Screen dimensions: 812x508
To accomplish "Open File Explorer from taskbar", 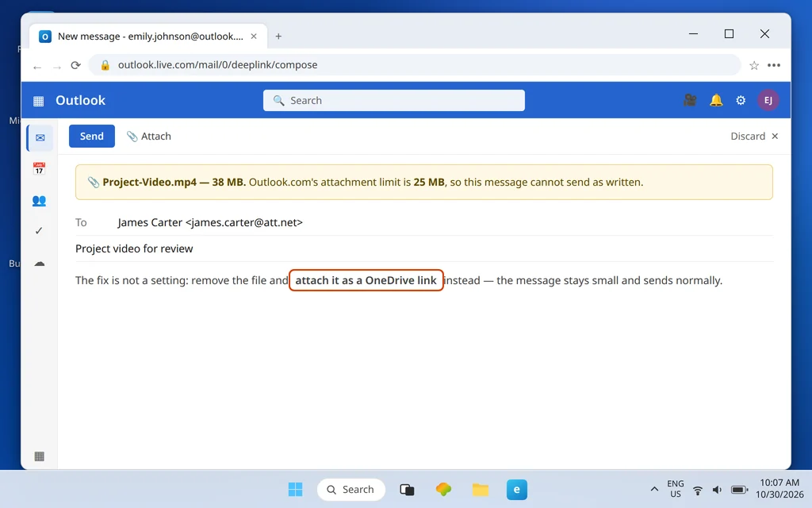I will [480, 489].
